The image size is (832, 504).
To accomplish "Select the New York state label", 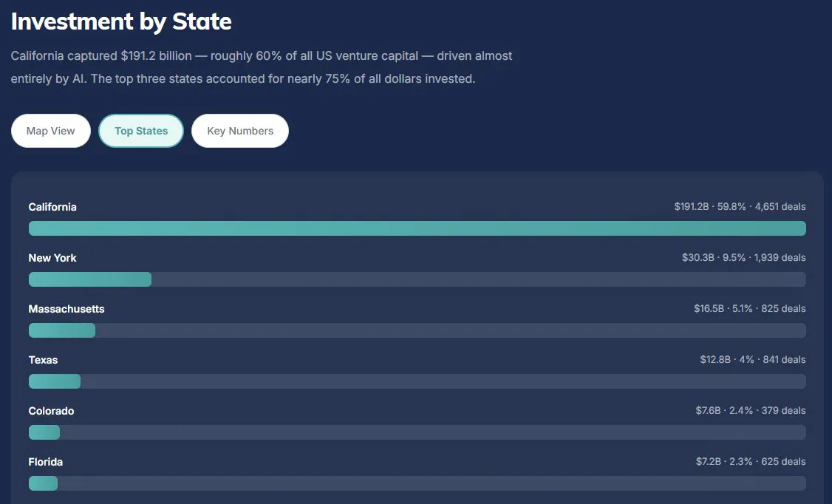I will click(x=52, y=258).
